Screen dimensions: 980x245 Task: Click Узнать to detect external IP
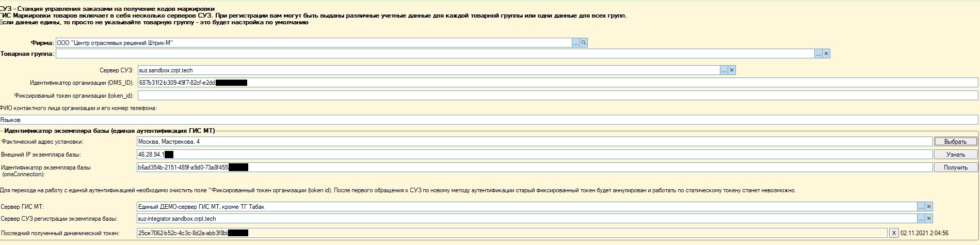click(956, 155)
